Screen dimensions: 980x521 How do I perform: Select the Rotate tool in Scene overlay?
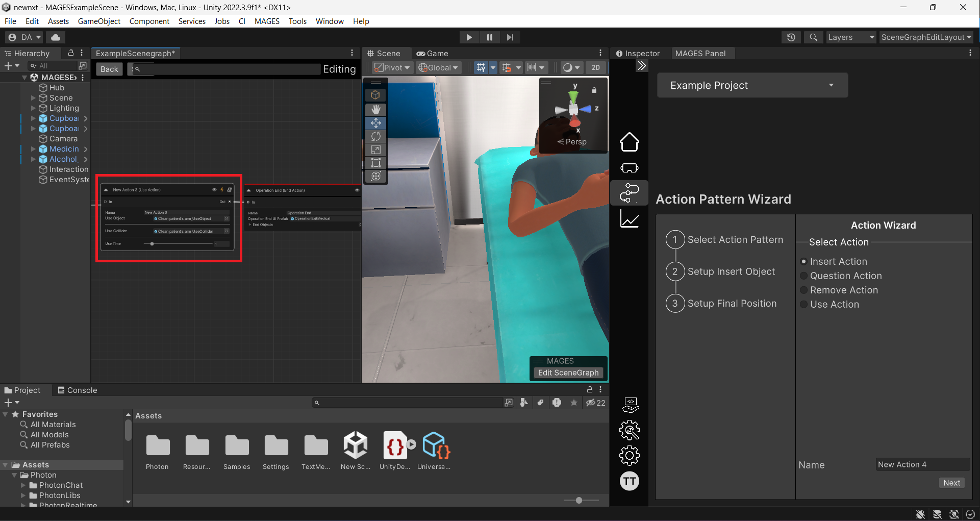pyautogui.click(x=376, y=136)
